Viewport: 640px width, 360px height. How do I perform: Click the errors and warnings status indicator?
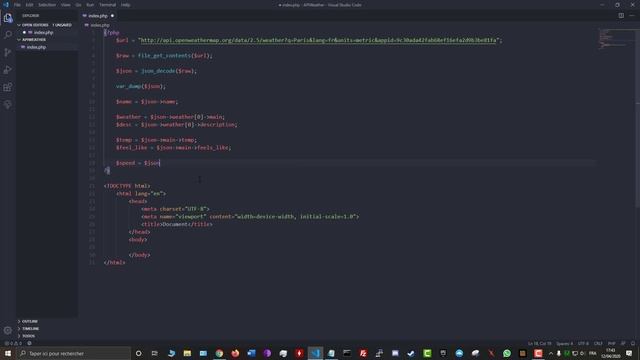13,343
